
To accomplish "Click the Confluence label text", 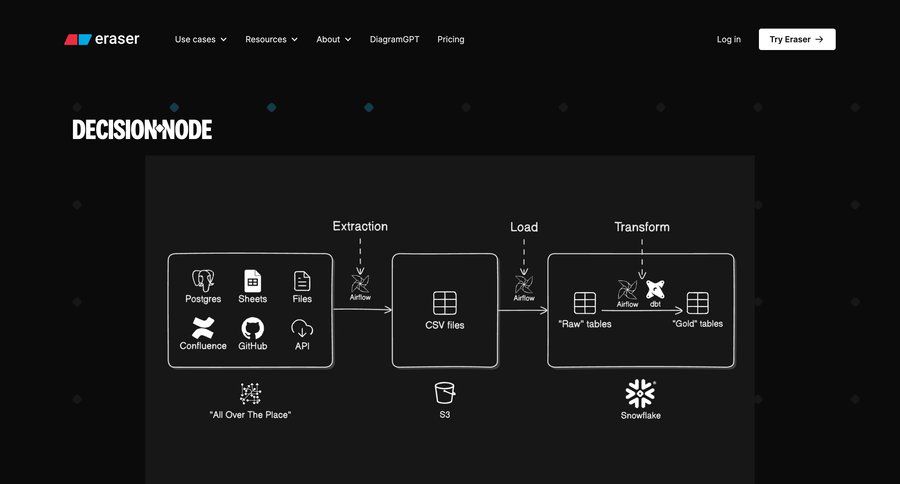I will pyautogui.click(x=203, y=346).
